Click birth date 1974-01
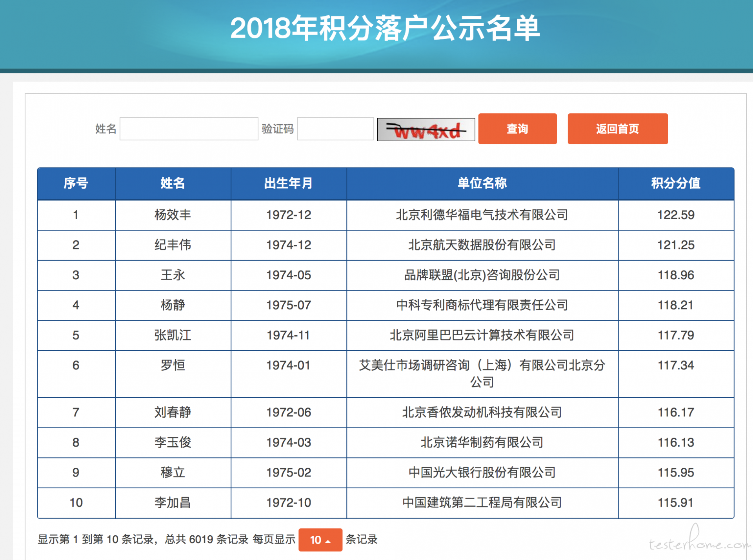This screenshot has width=753, height=560. [289, 365]
